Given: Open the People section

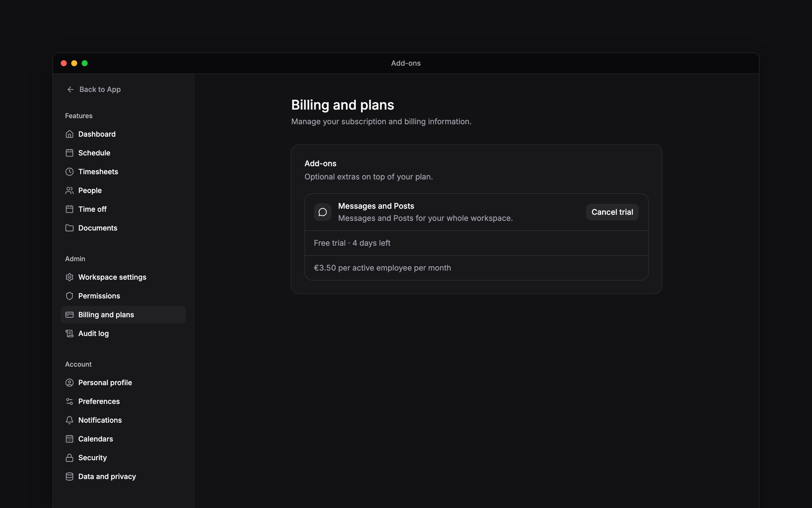Looking at the screenshot, I should tap(123, 190).
